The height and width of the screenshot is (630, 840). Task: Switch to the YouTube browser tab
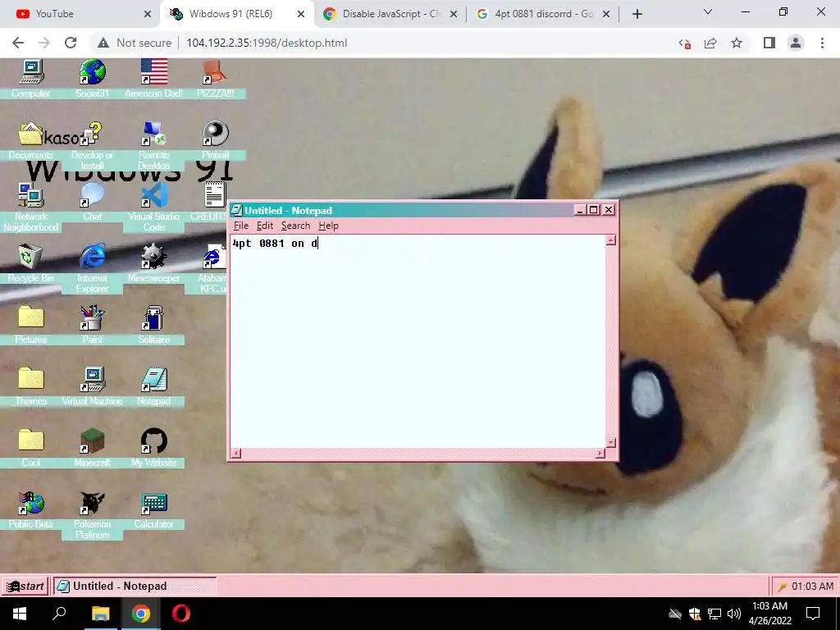click(80, 14)
